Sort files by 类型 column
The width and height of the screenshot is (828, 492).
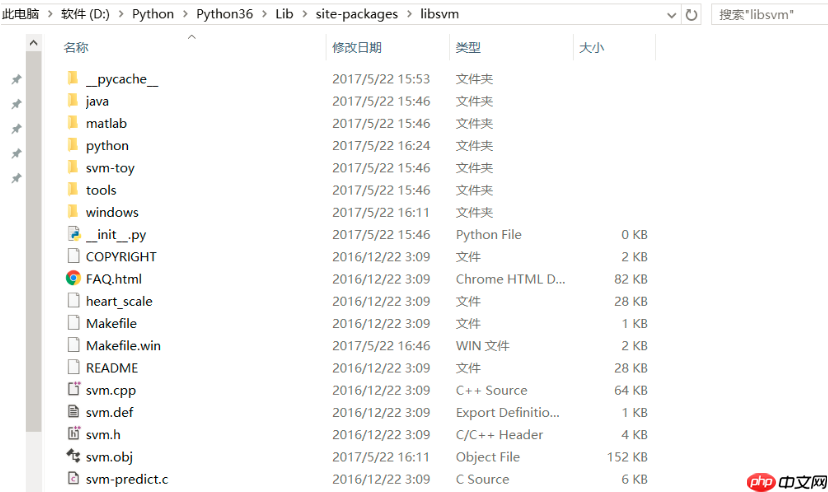(468, 48)
